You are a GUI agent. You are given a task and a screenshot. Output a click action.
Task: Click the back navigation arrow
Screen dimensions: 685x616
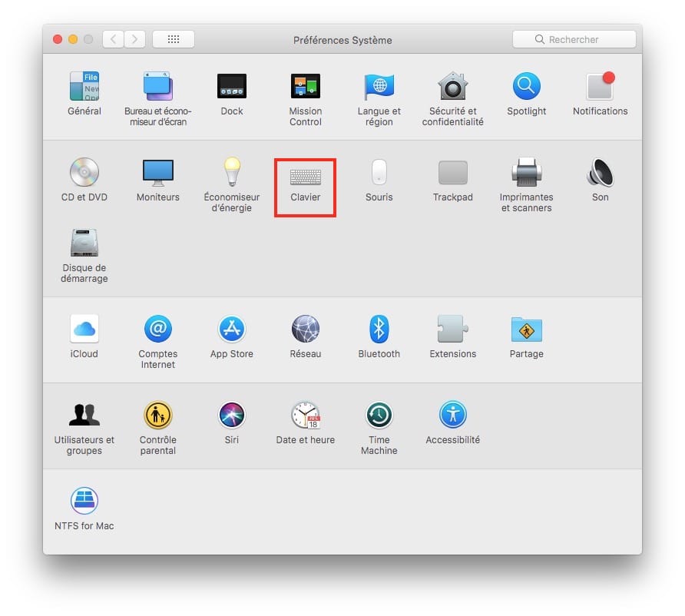tap(113, 39)
